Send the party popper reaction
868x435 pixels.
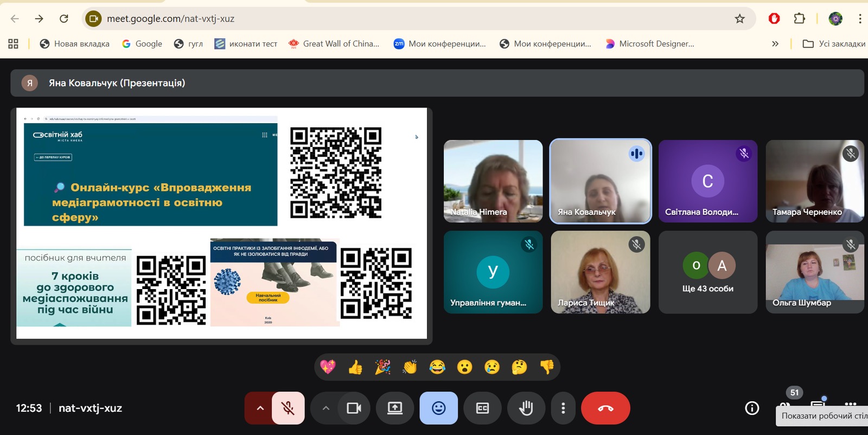tap(382, 367)
